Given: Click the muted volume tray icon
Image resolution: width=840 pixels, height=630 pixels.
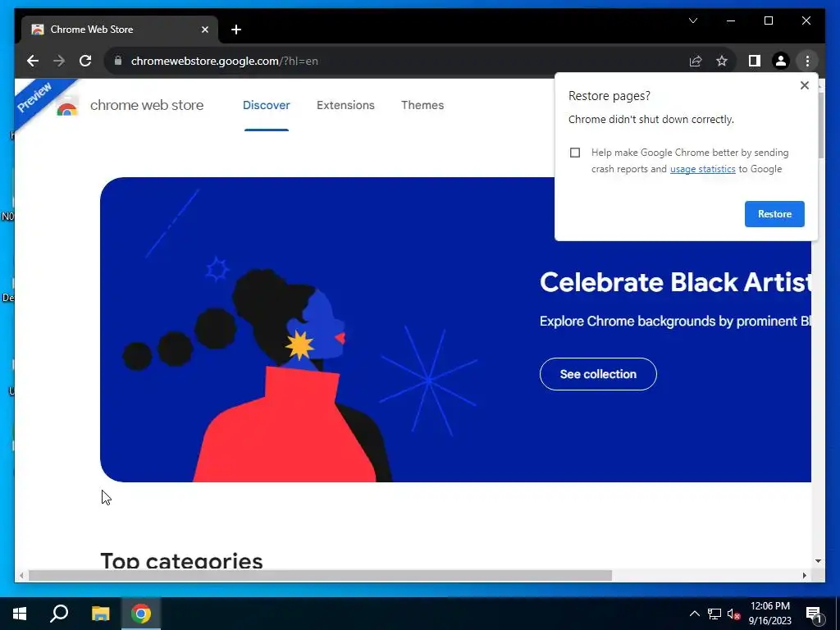Looking at the screenshot, I should coord(733,614).
